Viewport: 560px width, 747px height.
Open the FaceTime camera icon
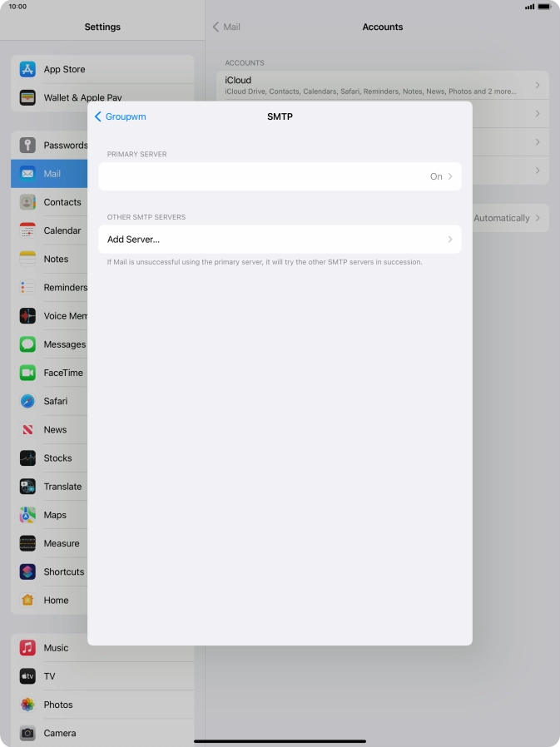27,373
